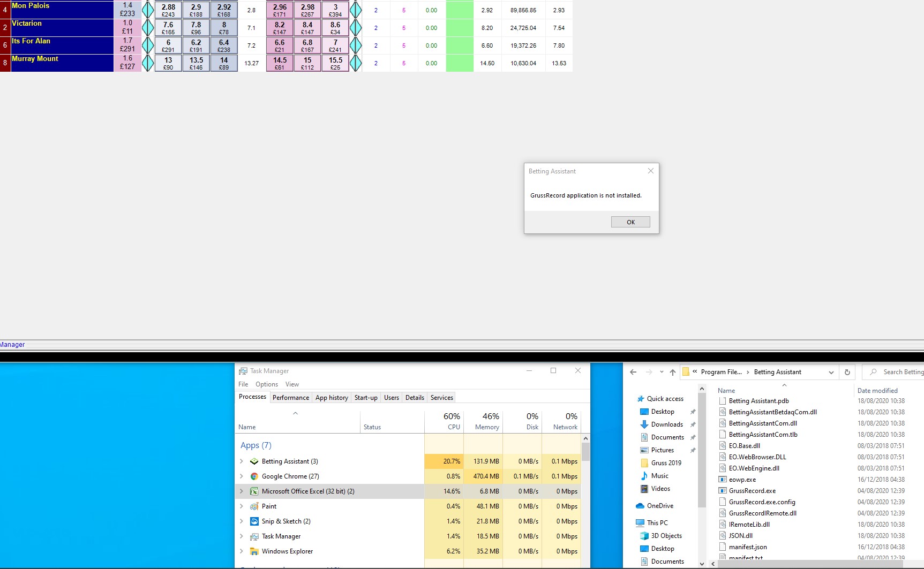Click the navigation pane scroll down arrow
924x569 pixels.
point(702,564)
